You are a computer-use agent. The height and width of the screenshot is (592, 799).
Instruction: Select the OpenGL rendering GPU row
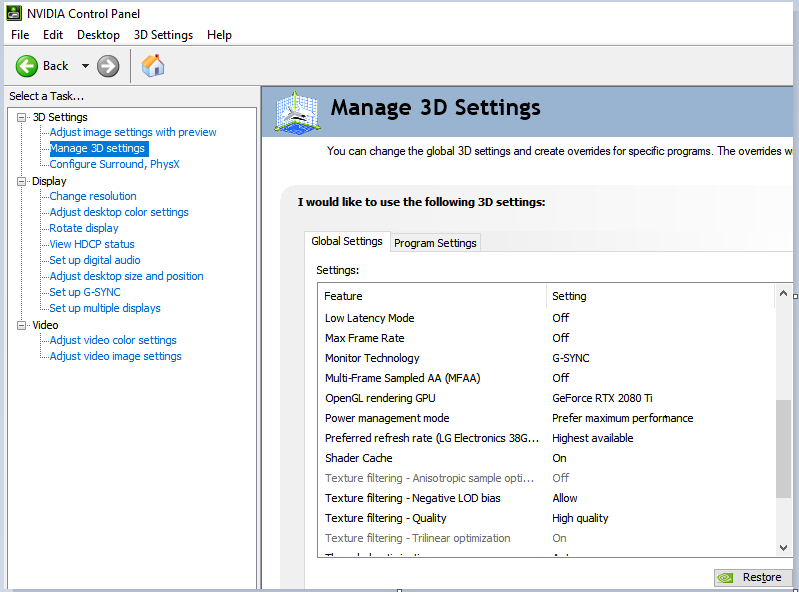[546, 398]
